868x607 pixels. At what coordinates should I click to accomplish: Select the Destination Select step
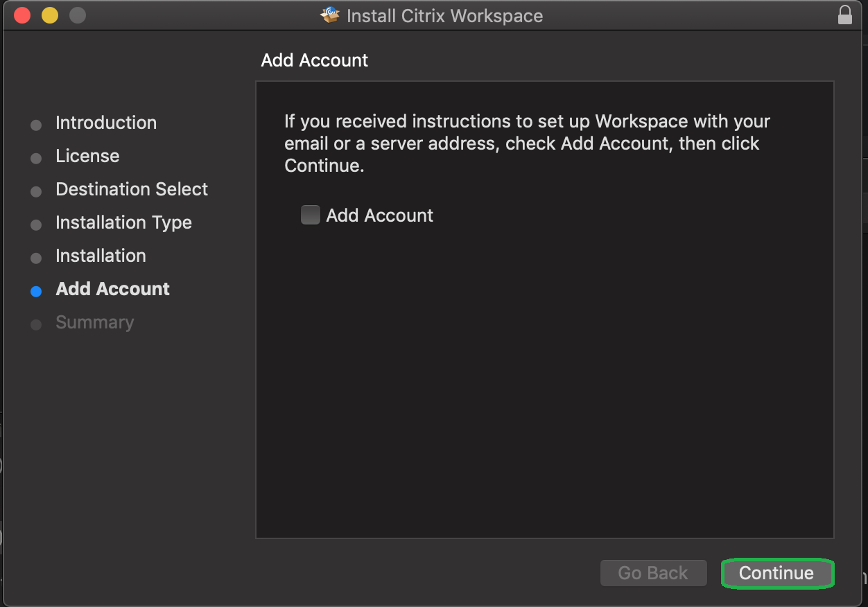(132, 189)
